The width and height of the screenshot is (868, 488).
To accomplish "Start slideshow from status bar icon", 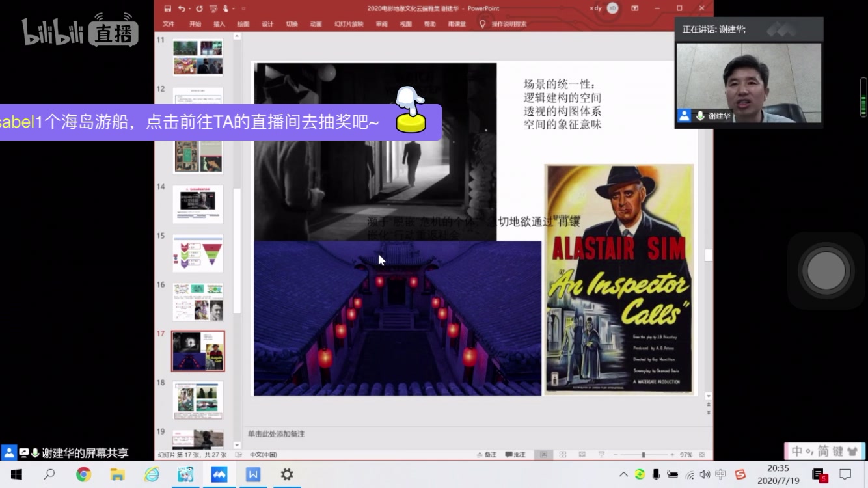I will [601, 455].
